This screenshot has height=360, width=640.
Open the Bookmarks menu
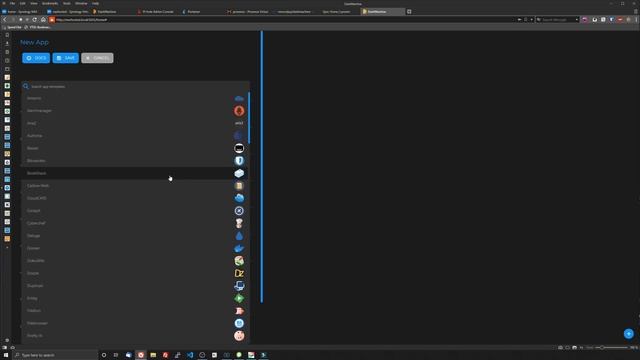50,3
